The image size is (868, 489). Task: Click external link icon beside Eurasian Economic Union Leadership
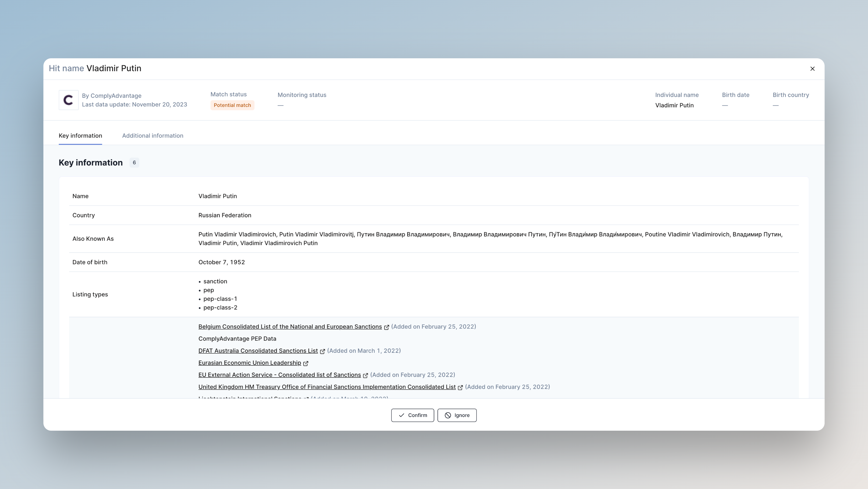tap(306, 363)
